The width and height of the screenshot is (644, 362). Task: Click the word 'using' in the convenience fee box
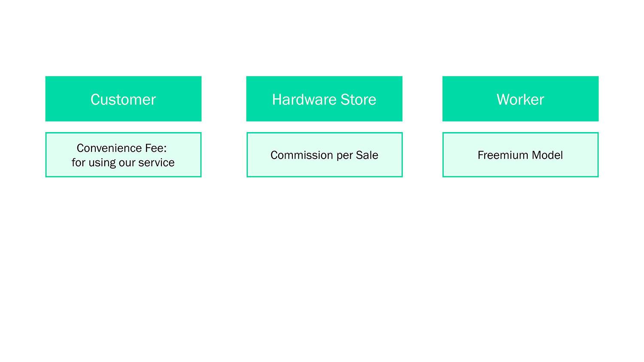click(x=100, y=163)
